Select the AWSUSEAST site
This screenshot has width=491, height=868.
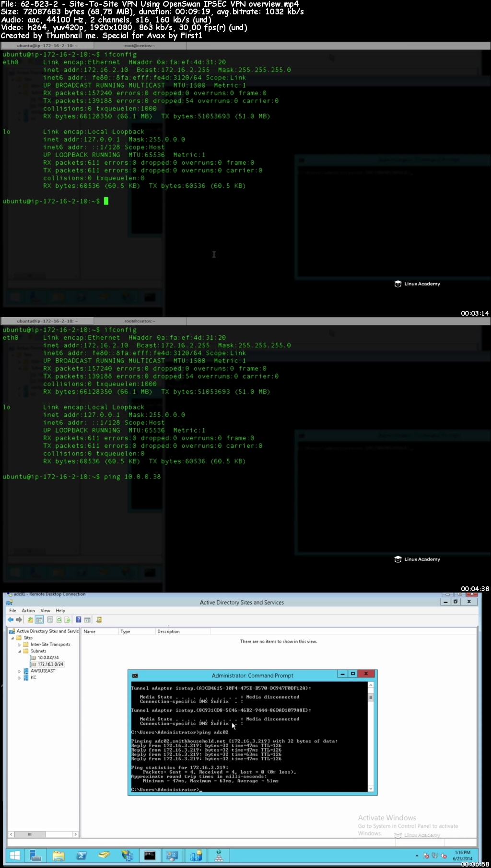(39, 671)
